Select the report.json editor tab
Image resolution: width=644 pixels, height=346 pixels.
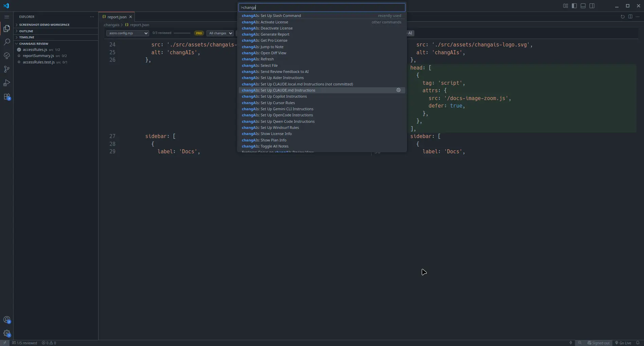pos(117,17)
